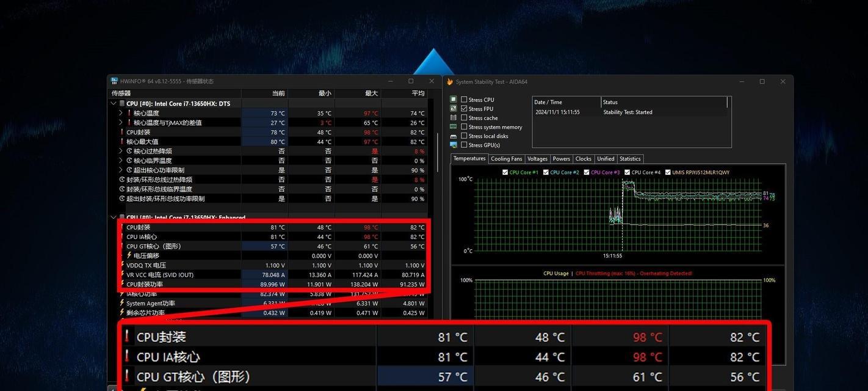This screenshot has width=868, height=391.
Task: Open the Unified tab
Action: (x=606, y=159)
